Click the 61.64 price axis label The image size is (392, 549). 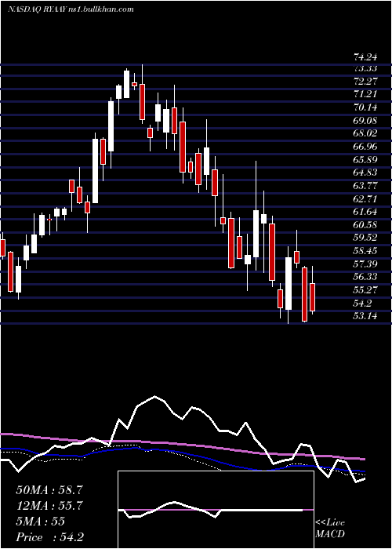pyautogui.click(x=365, y=212)
